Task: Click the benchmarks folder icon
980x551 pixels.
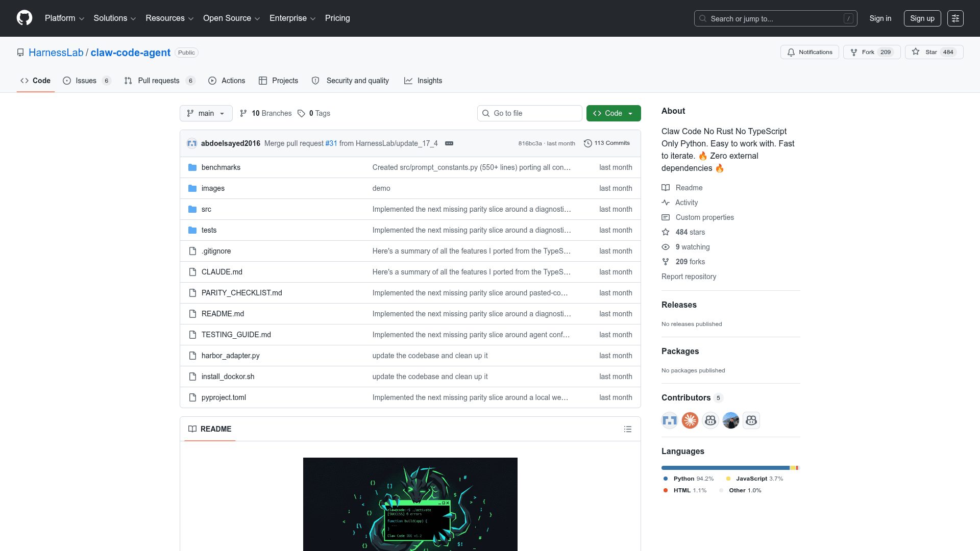Action: 192,167
